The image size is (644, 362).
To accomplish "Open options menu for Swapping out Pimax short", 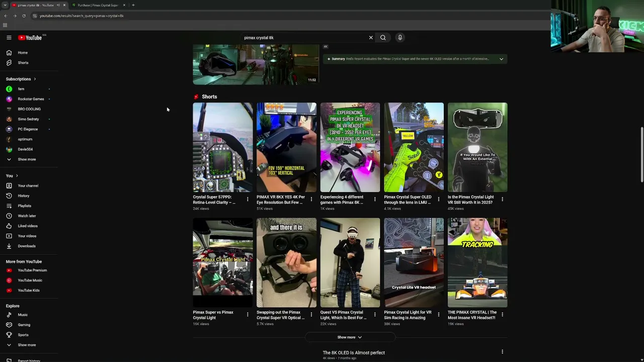I will tap(311, 314).
